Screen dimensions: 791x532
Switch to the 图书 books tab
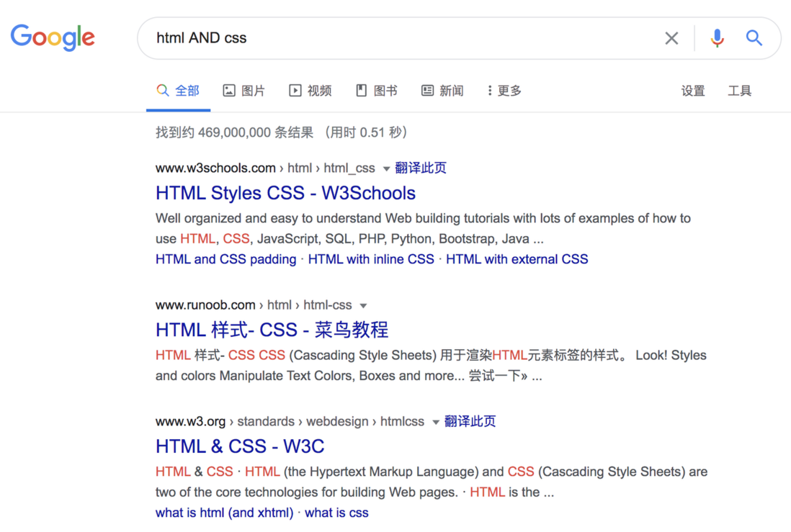click(x=376, y=91)
